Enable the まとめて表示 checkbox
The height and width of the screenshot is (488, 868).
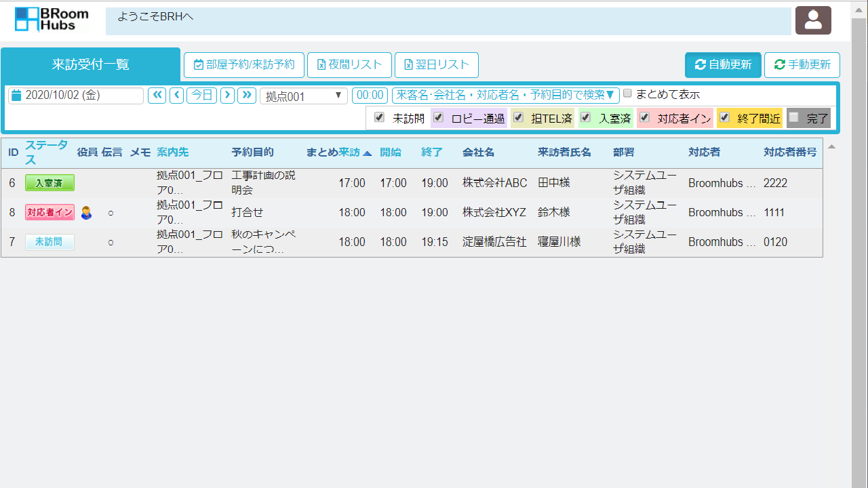pyautogui.click(x=627, y=94)
